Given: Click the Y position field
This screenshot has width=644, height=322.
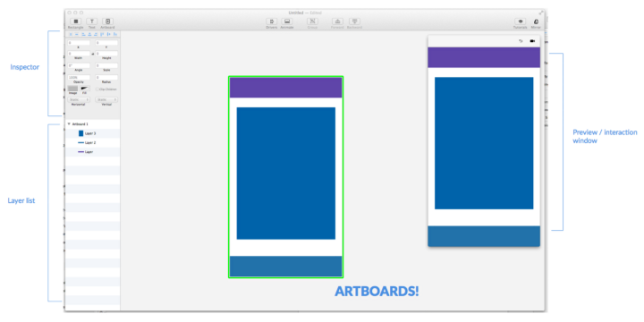Looking at the screenshot, I should click(x=106, y=43).
